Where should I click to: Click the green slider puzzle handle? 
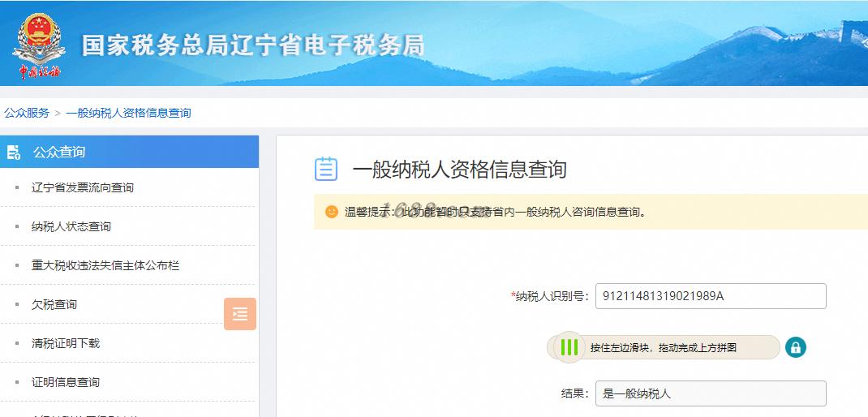point(569,347)
